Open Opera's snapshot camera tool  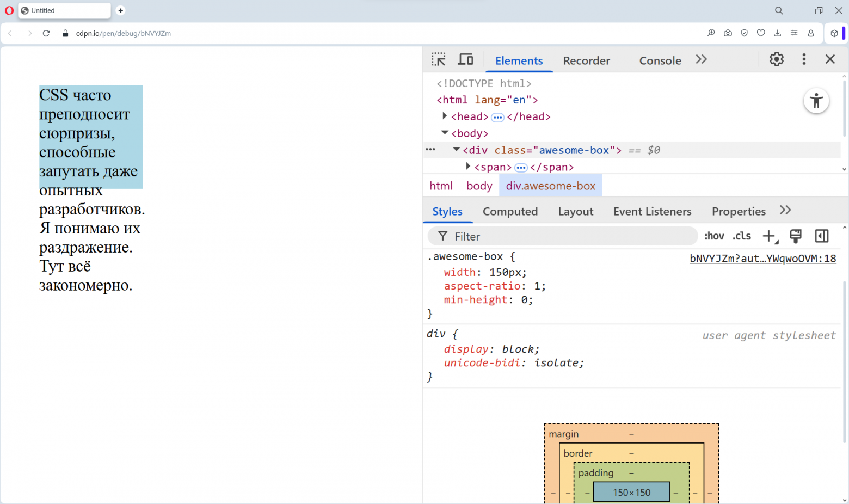(x=728, y=33)
